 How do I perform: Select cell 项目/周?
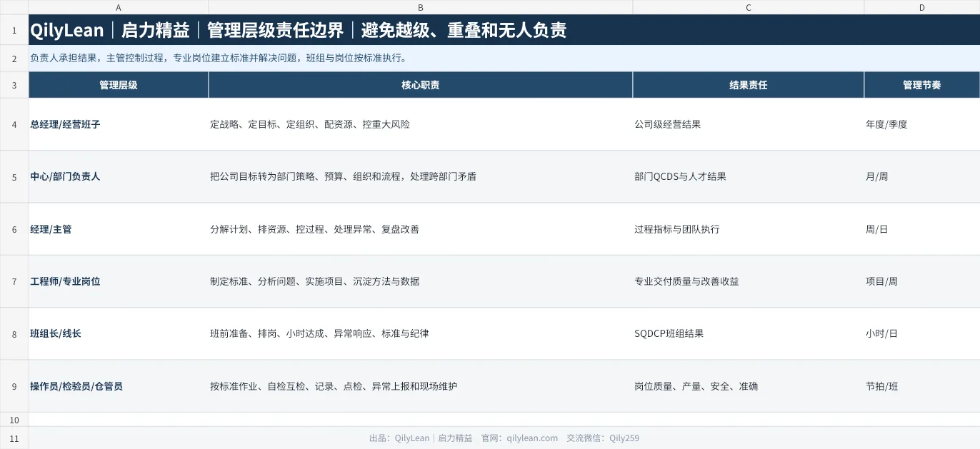[x=922, y=281]
